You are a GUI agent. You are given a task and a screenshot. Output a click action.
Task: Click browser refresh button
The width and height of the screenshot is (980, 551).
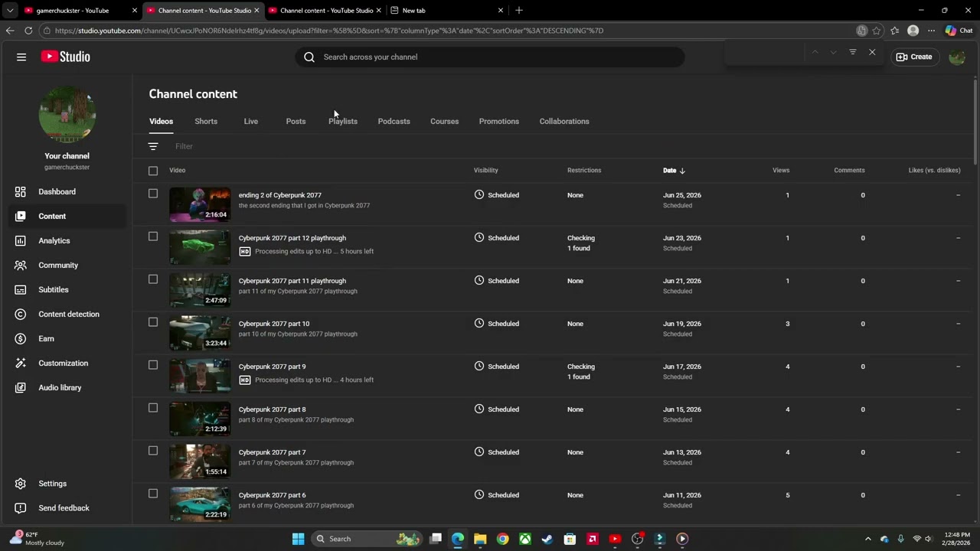pos(28,31)
